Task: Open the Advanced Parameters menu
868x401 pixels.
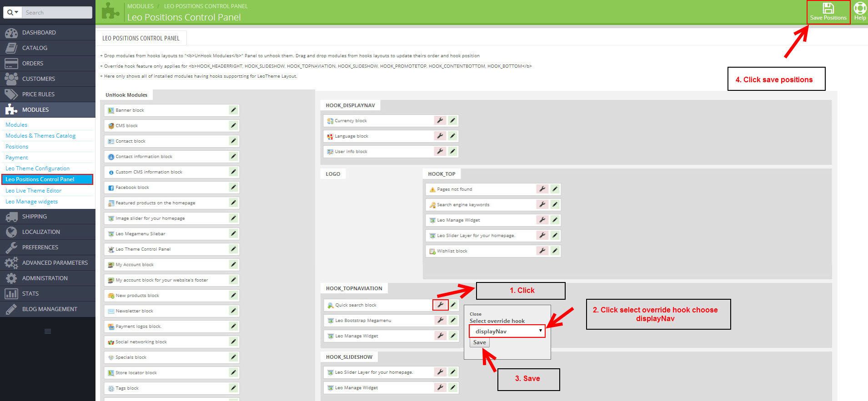Action: tap(48, 262)
